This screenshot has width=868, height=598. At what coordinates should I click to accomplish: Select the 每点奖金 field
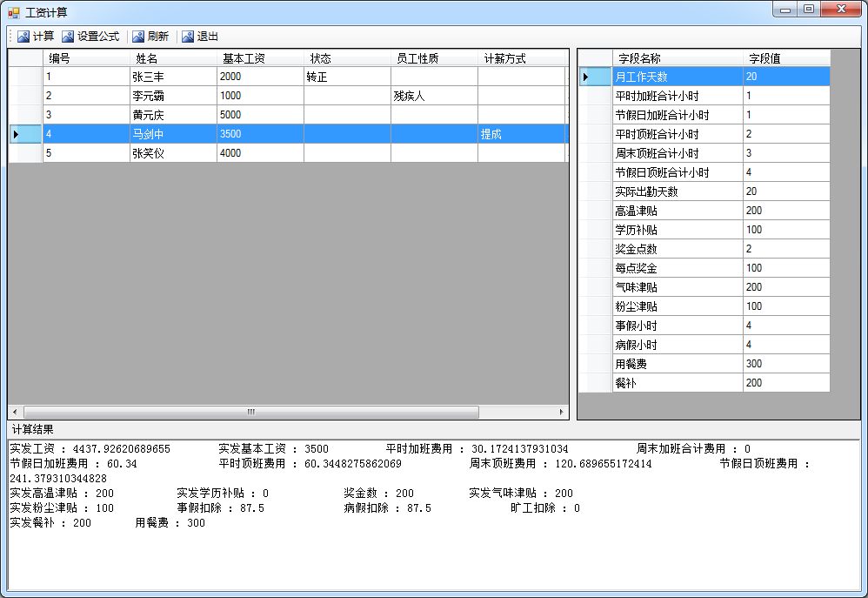pos(678,268)
